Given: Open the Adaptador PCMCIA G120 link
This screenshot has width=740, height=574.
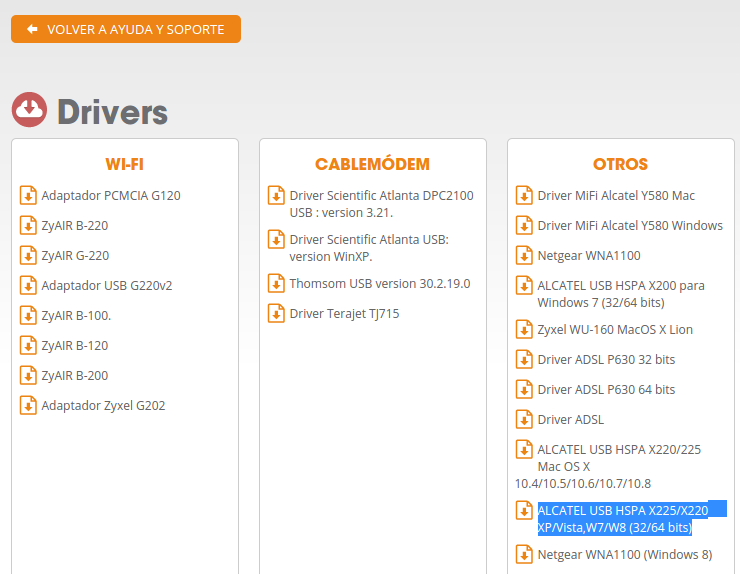Looking at the screenshot, I should [x=111, y=195].
